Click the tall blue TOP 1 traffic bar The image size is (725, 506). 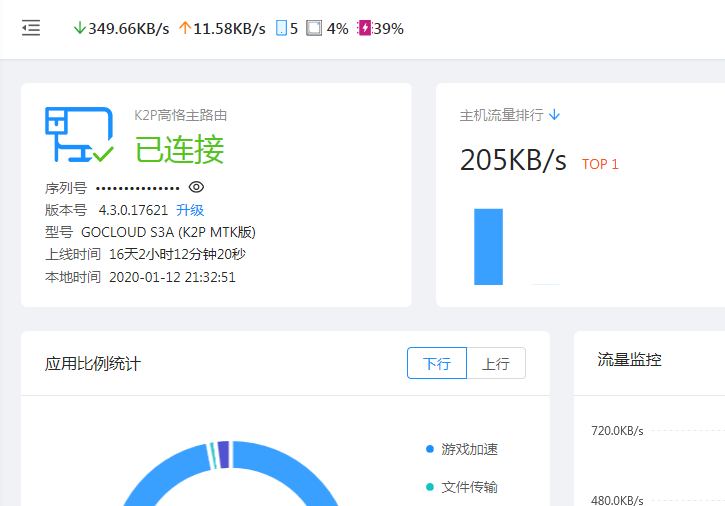coord(488,246)
